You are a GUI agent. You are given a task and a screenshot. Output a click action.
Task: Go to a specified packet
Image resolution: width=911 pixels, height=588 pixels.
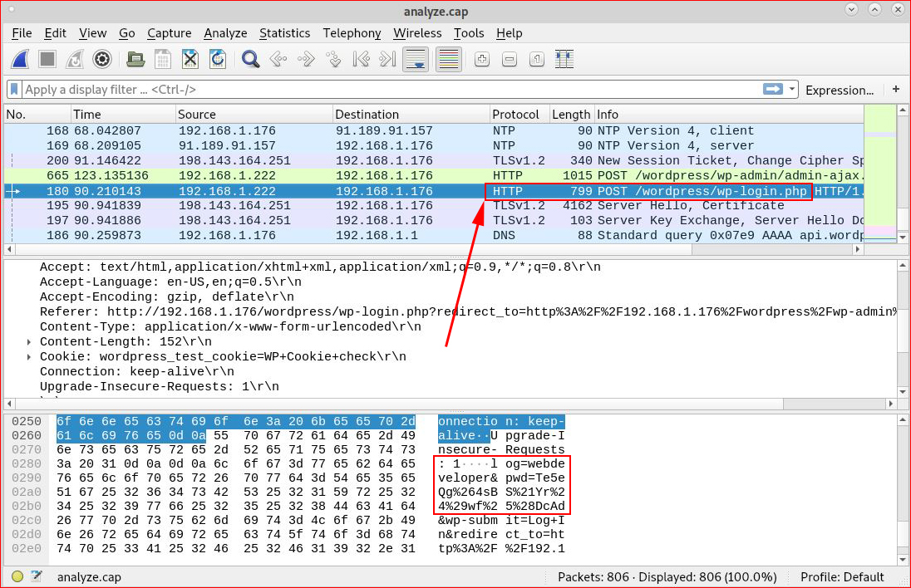pyautogui.click(x=333, y=59)
